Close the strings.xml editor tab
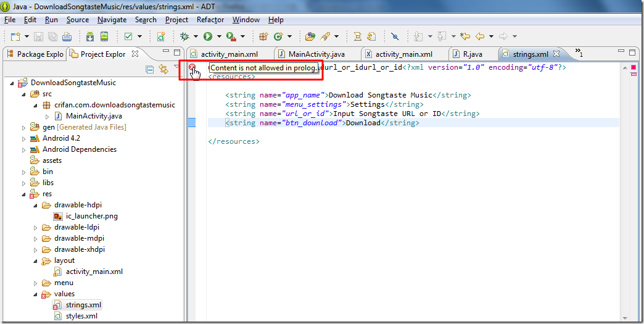Screen dimensions: 644x324 point(556,54)
